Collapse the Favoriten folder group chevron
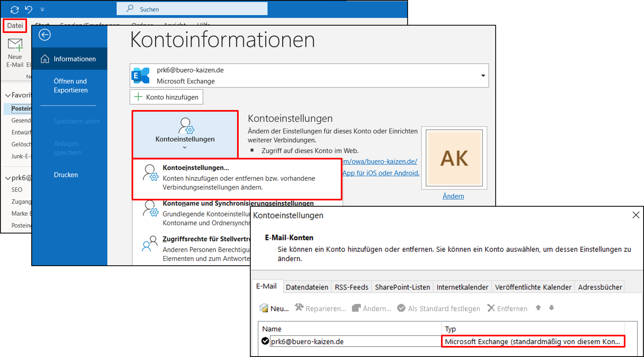 point(8,95)
